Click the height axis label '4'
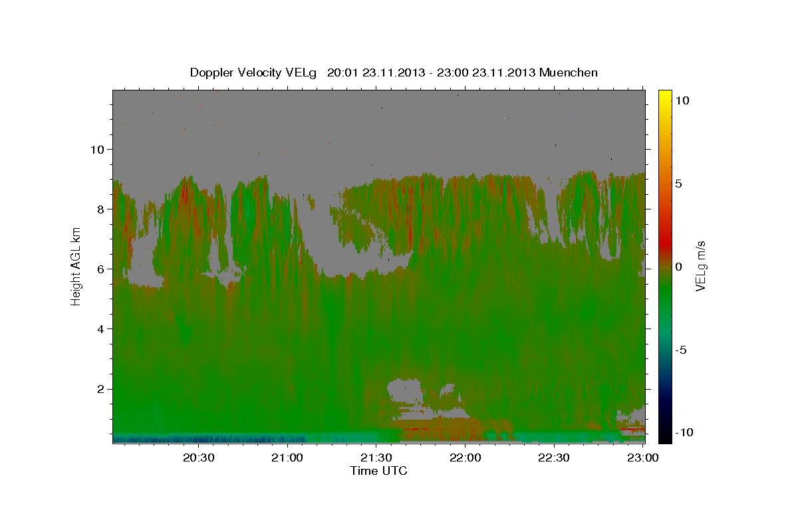Screen dimensions: 798x532 [x=100, y=329]
